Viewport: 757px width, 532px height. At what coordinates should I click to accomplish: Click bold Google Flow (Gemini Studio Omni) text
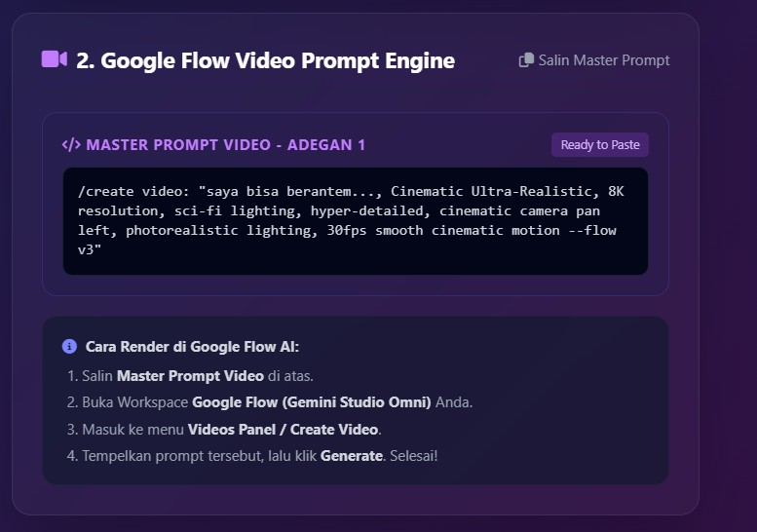(x=312, y=402)
